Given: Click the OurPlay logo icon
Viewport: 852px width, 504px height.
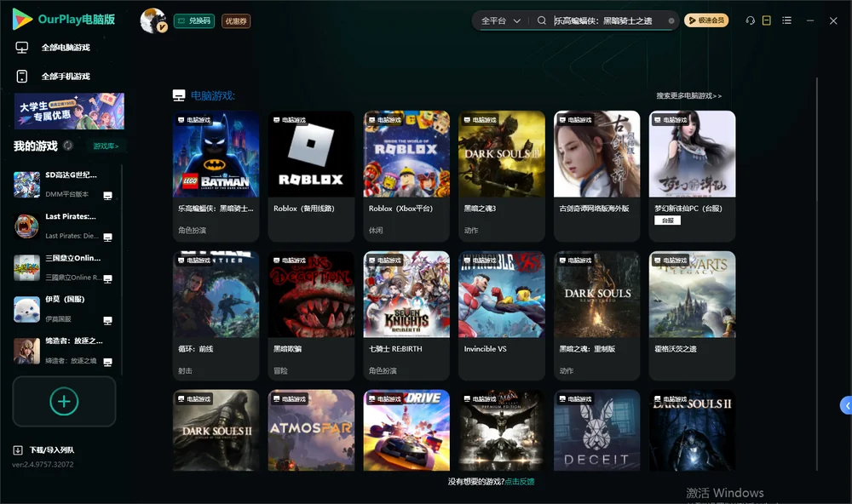Looking at the screenshot, I should 22,20.
